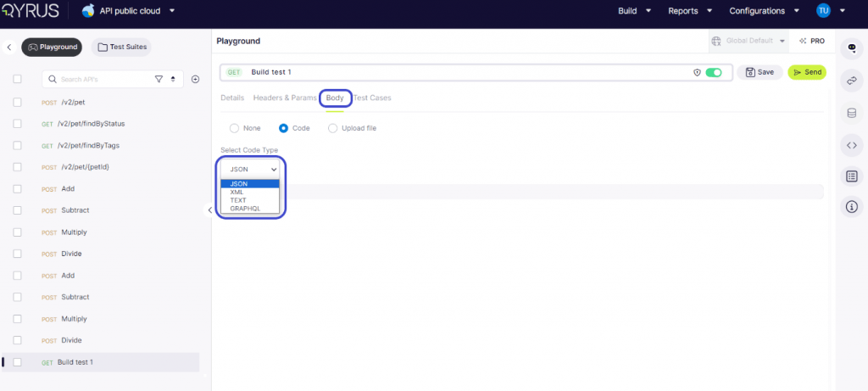Viewport: 868px width, 391px height.
Task: Click the Save button
Action: [x=759, y=72]
